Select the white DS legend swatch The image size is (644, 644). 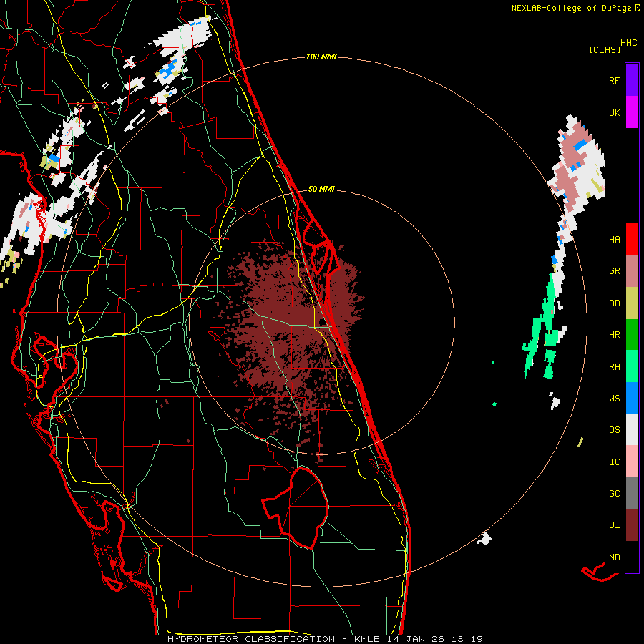tap(632, 429)
